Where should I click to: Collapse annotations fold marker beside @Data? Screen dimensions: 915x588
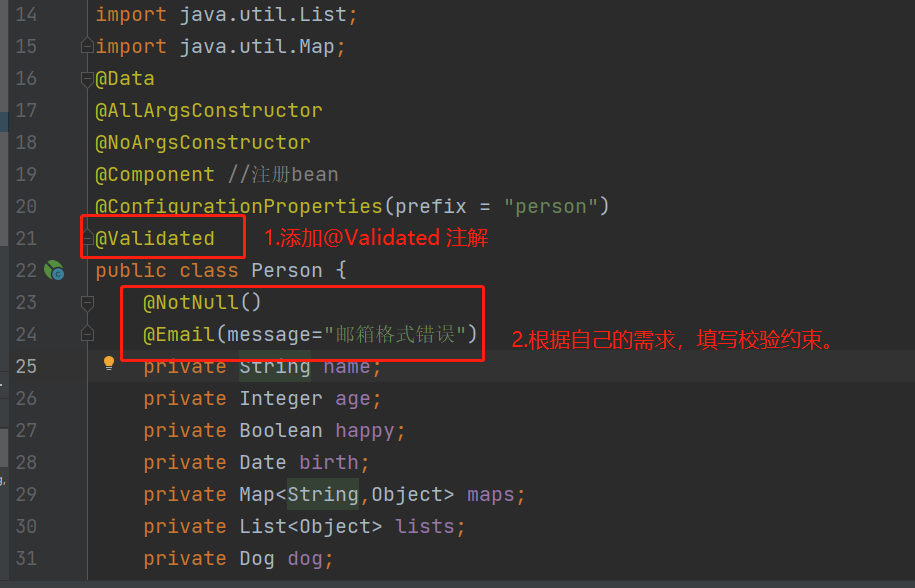[87, 78]
